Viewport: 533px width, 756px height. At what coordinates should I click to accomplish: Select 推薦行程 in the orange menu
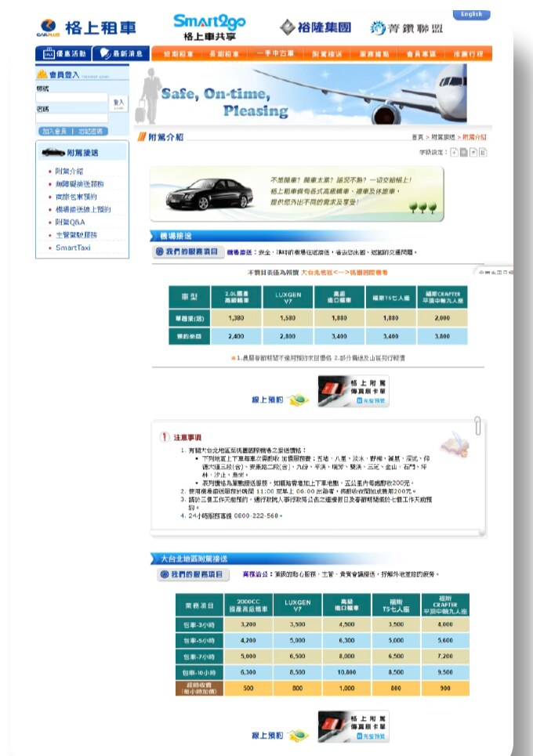click(x=468, y=54)
